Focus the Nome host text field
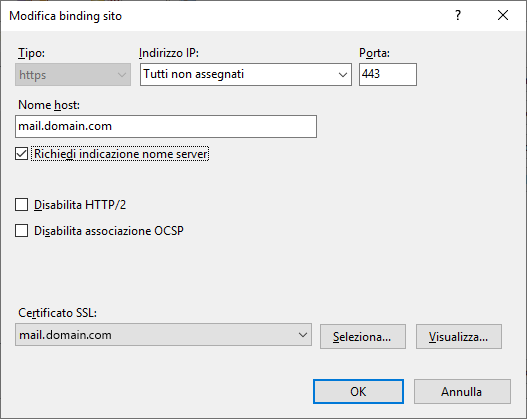The height and width of the screenshot is (419, 527). point(166,126)
